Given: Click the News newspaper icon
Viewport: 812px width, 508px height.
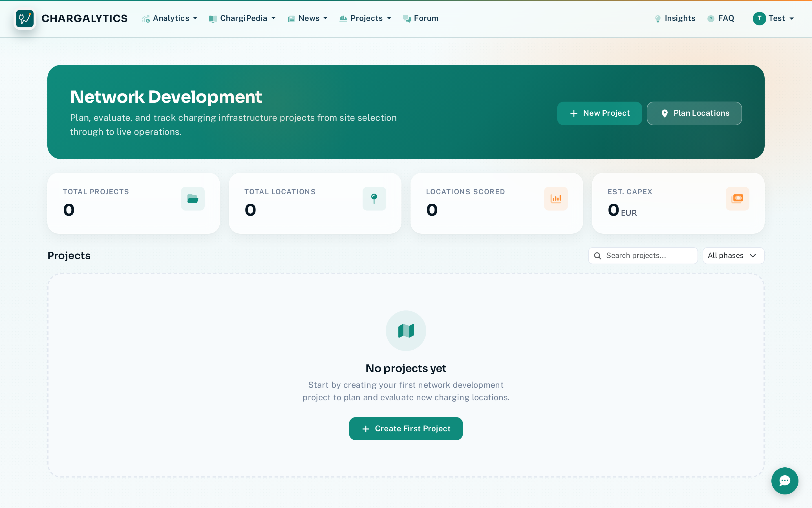Looking at the screenshot, I should click(291, 19).
